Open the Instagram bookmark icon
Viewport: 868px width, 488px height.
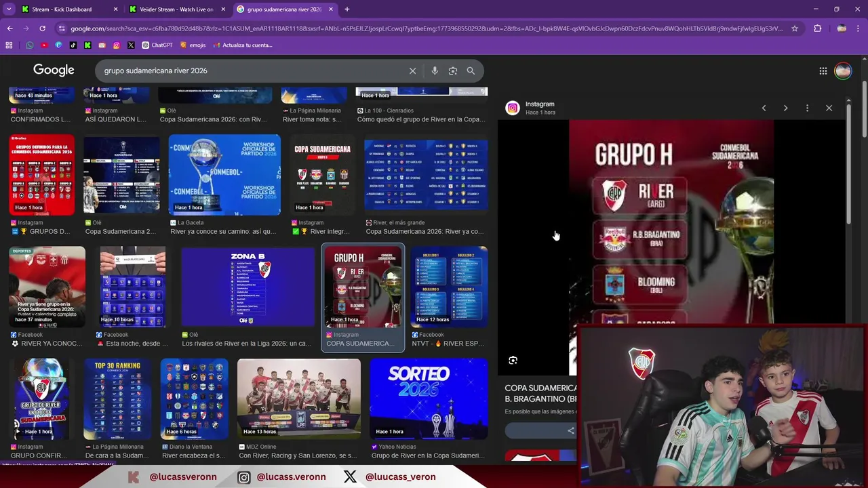[x=117, y=45]
